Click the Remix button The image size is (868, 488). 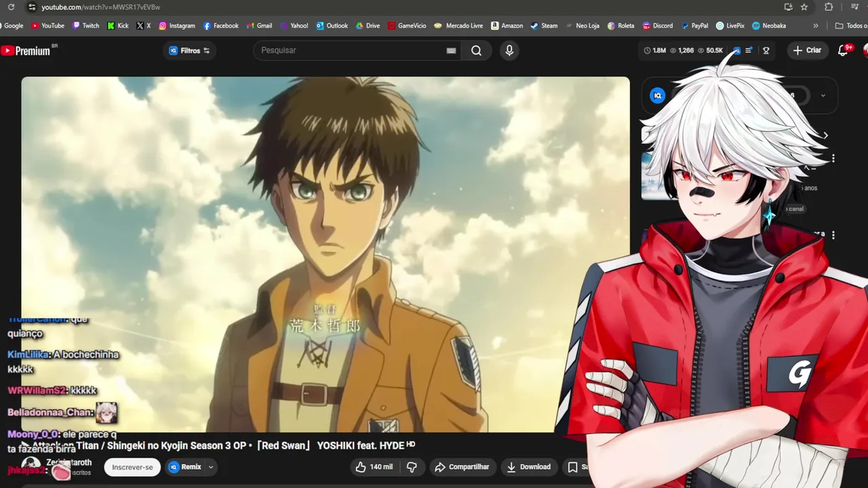185,467
